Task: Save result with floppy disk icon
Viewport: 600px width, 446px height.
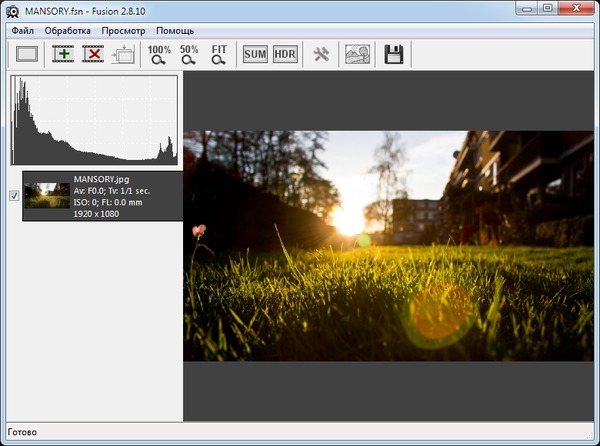Action: [393, 54]
